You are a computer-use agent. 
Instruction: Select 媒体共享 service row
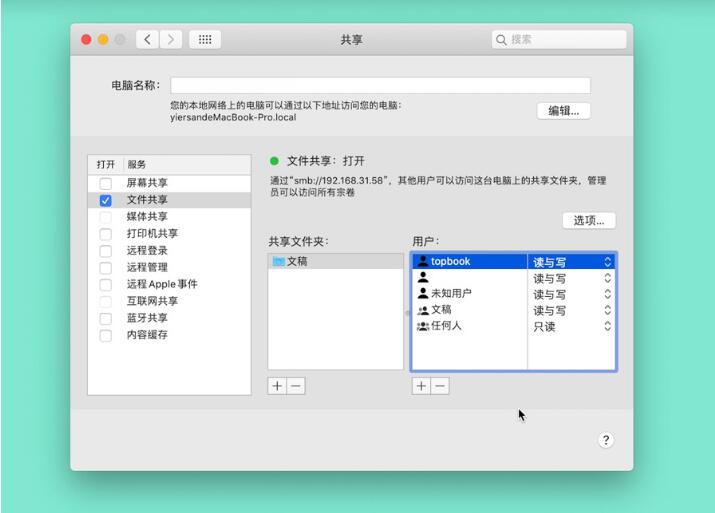coord(169,217)
